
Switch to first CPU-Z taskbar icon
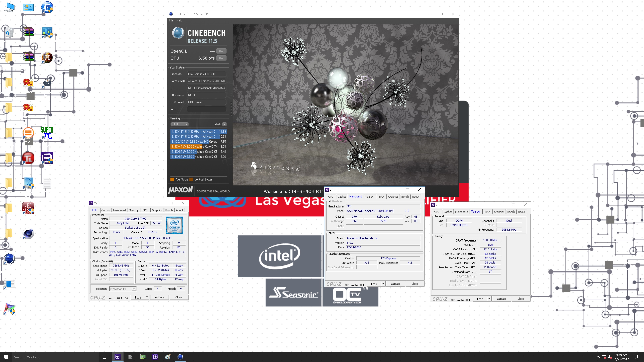click(x=118, y=357)
